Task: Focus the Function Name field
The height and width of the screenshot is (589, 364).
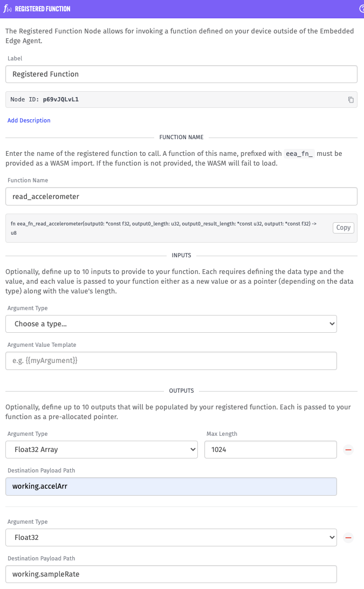Action: pos(181,196)
